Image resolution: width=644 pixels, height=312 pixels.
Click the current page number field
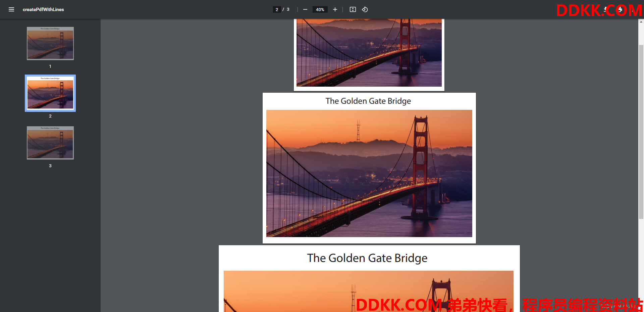click(x=277, y=9)
